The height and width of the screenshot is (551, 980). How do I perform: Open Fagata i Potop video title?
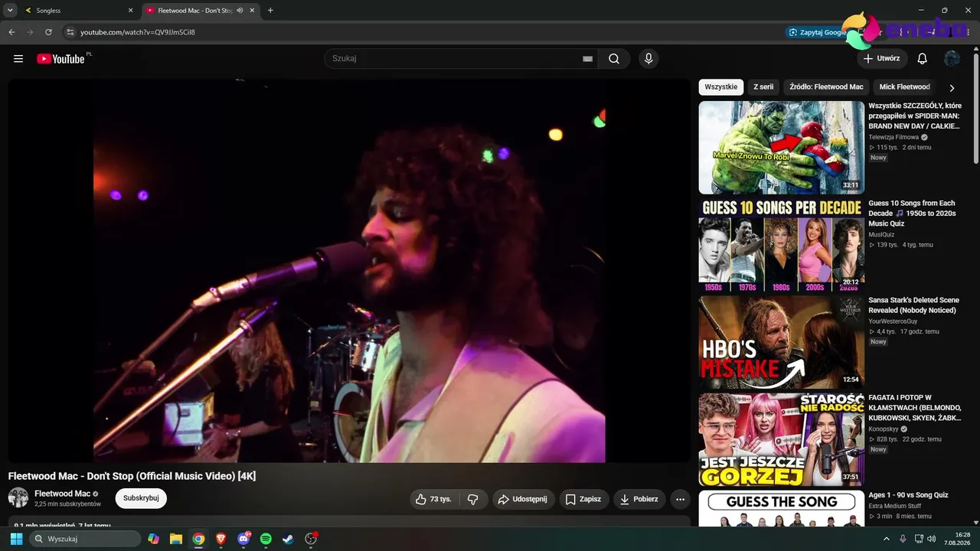pos(915,408)
